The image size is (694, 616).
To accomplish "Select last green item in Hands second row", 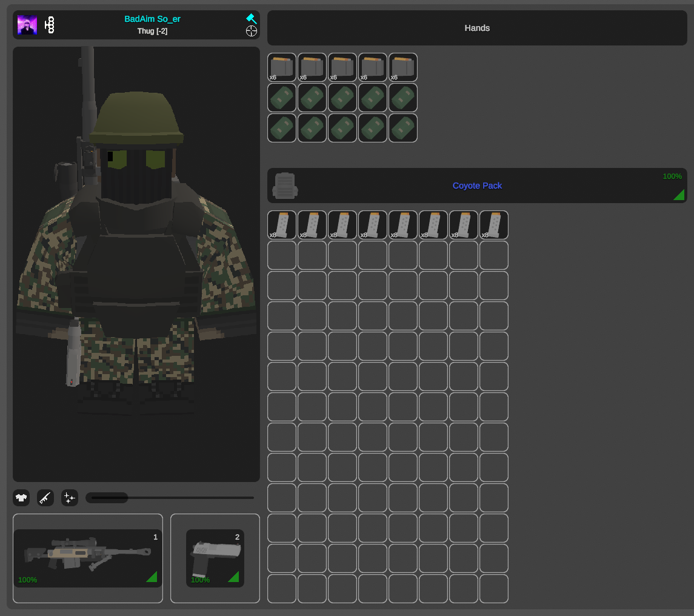I will point(403,98).
